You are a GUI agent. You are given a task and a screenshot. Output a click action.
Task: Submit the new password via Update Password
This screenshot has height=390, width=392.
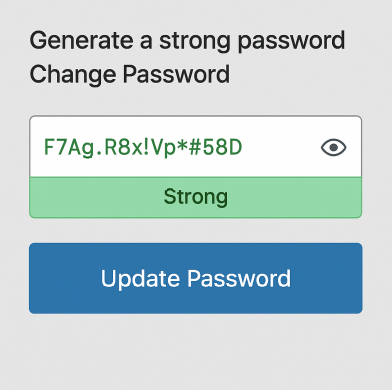[196, 278]
